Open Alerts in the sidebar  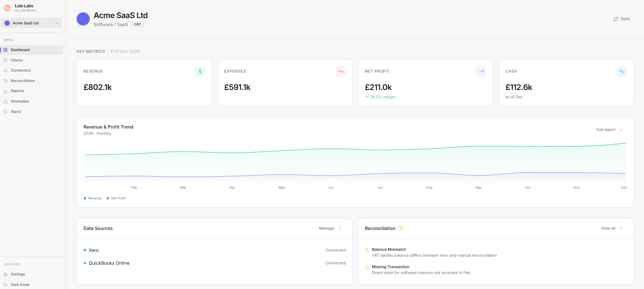click(x=32, y=112)
